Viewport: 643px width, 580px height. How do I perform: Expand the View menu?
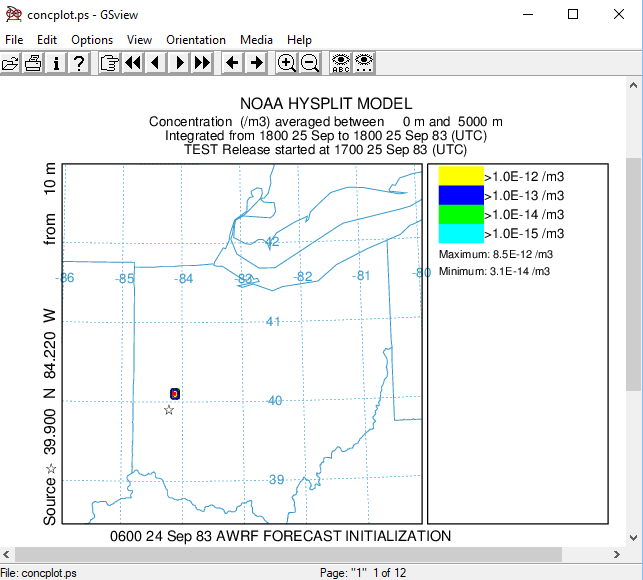(140, 40)
